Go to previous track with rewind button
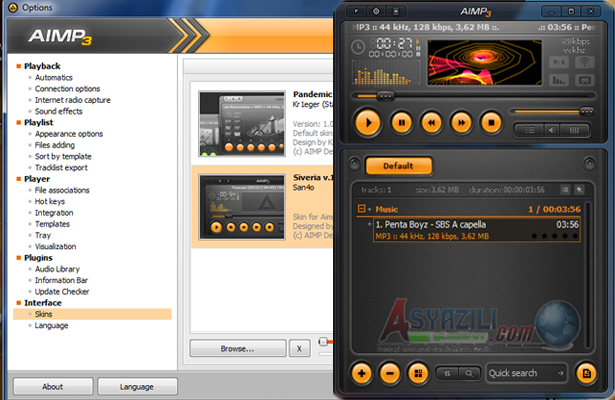 (x=431, y=123)
